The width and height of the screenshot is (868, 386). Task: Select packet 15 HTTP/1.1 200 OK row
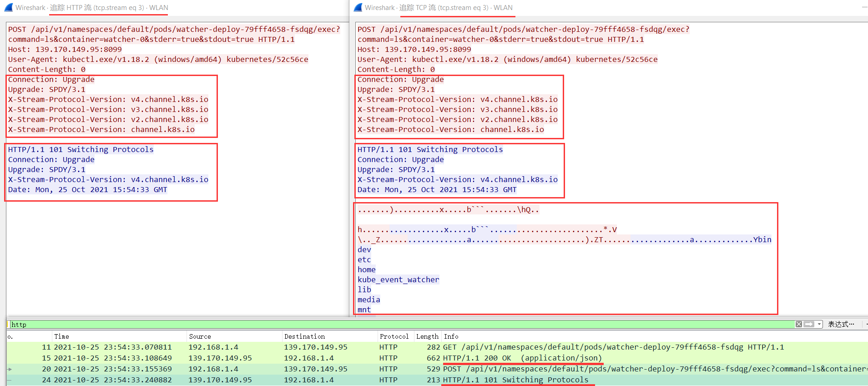[437, 358]
